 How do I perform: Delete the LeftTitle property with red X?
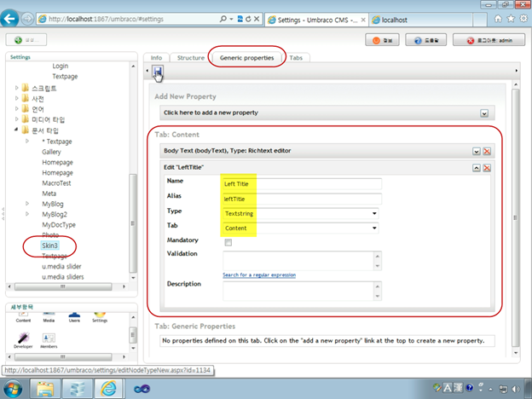487,168
